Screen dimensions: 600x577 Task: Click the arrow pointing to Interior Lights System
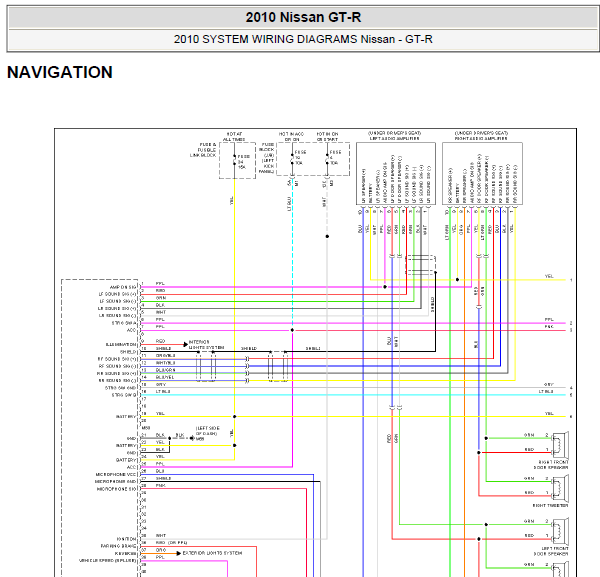[x=186, y=344]
